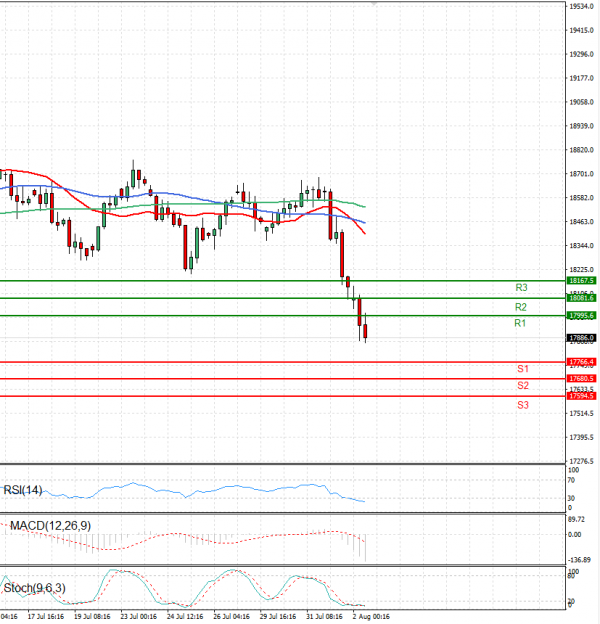Click the 18582.0 price axis value
Screen dimensions: 600x624
coord(582,198)
